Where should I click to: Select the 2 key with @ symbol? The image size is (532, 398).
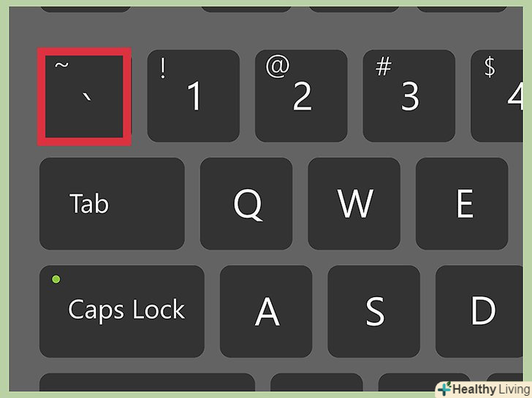click(x=301, y=96)
